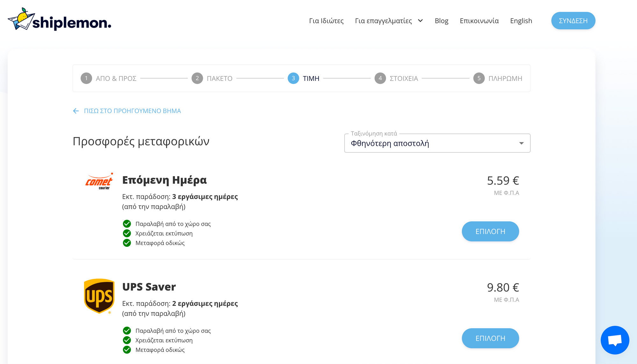The width and height of the screenshot is (637, 364).
Task: Select the Comet Επόμενη Ημέρα offer
Action: click(x=490, y=232)
